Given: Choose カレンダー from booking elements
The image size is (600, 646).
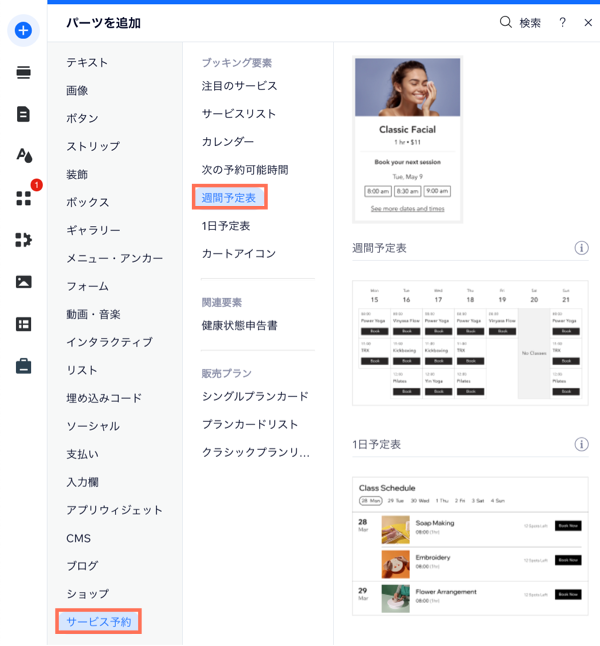Looking at the screenshot, I should (228, 142).
